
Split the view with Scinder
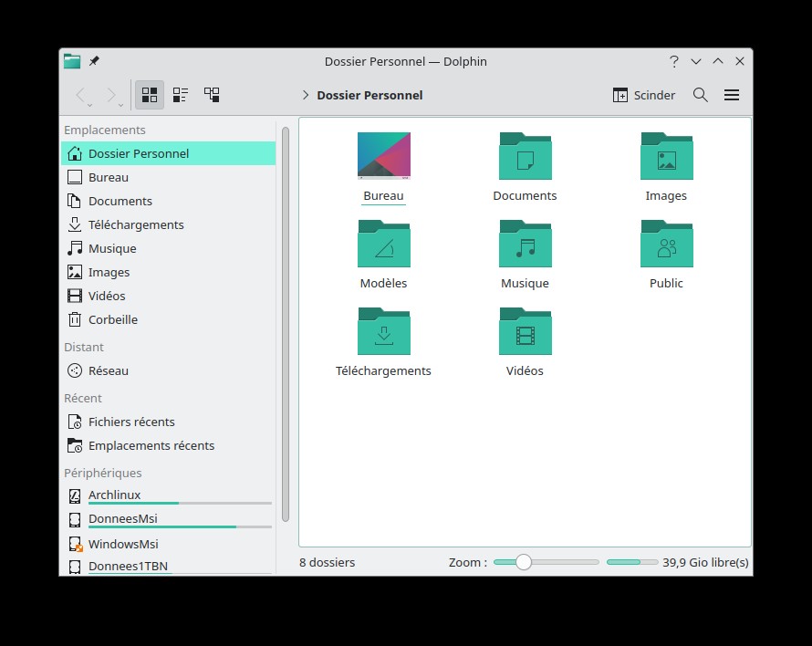644,95
